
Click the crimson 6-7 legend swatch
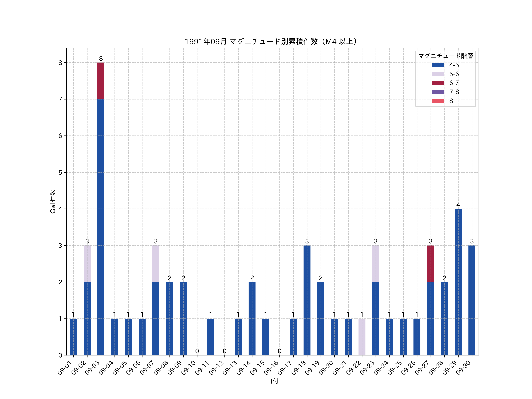[x=438, y=83]
